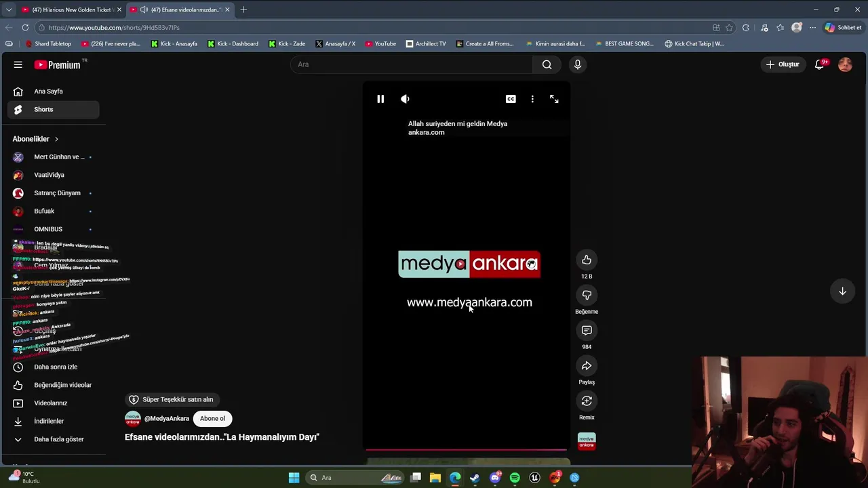Open Mert Günhan subscription channel
The image size is (868, 488).
click(x=53, y=157)
